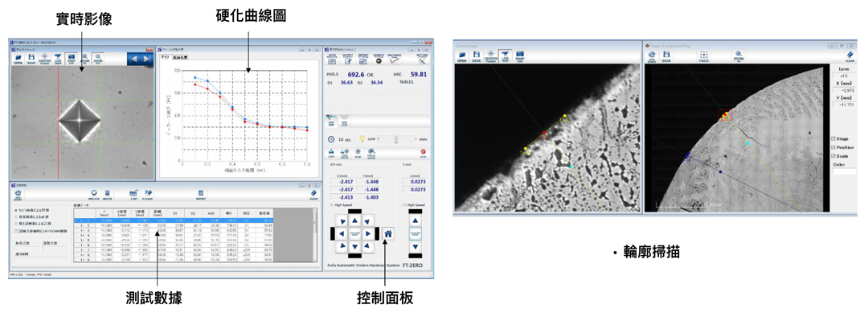Image resolution: width=868 pixels, height=317 pixels.
Task: Select row 1- 7 in the data table
Action: click(174, 250)
